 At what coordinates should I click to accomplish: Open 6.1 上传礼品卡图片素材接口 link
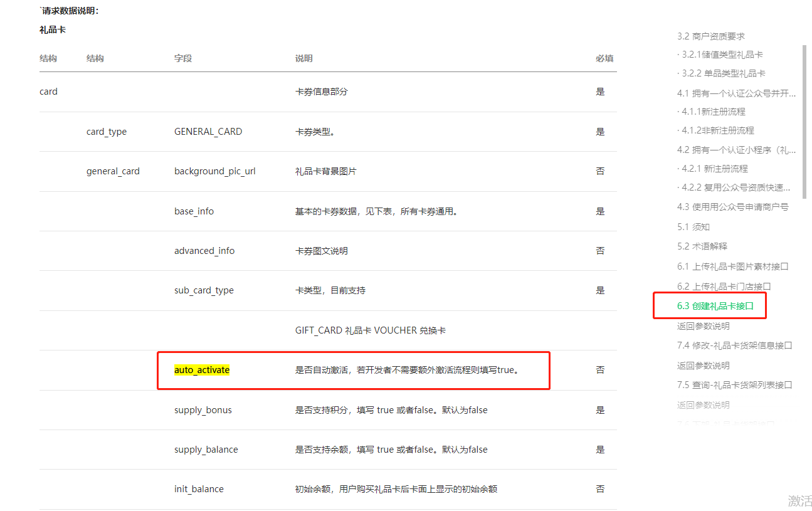coord(733,266)
